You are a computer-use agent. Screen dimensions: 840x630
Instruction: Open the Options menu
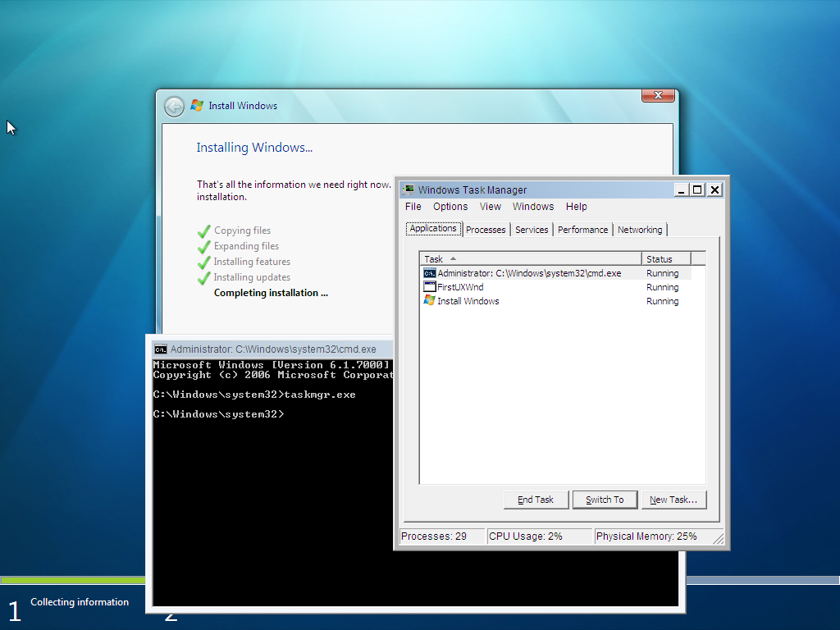pos(450,207)
